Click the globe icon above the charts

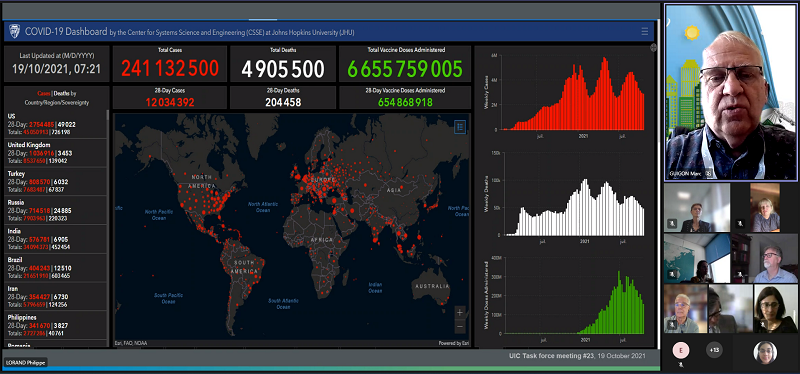pos(653,48)
